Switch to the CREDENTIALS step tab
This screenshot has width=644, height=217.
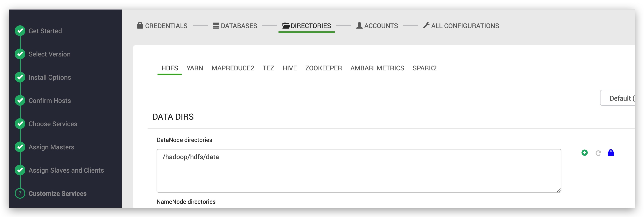pos(162,26)
